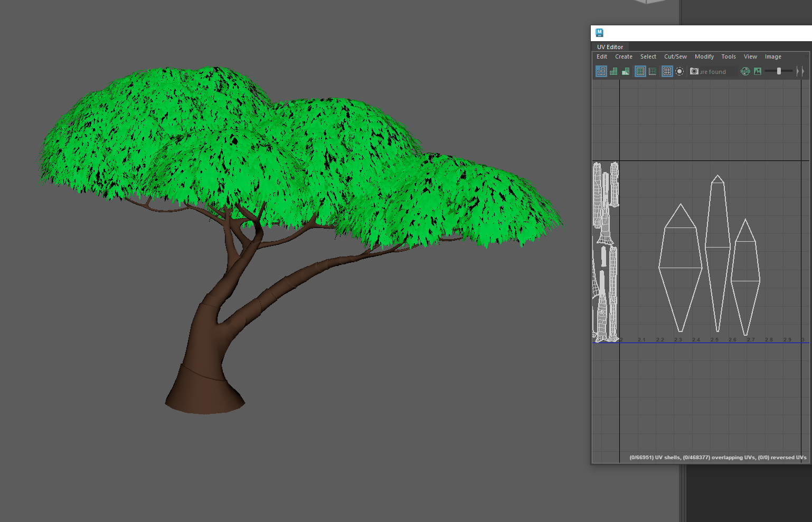Enable wireframe display in UV Editor toolbar

pos(601,71)
